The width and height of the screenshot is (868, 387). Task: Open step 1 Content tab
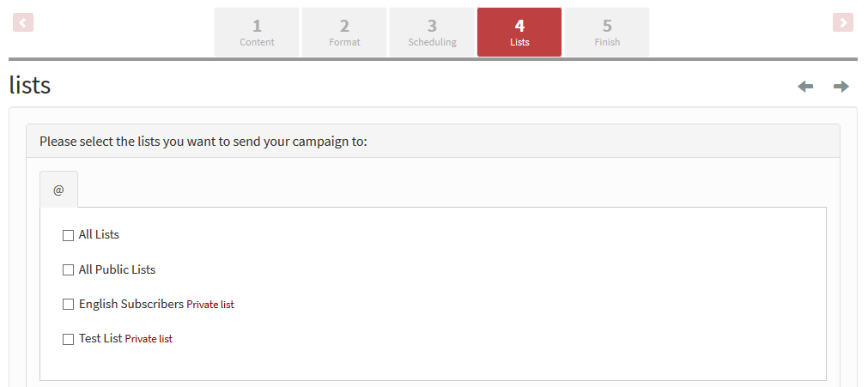pos(257,32)
